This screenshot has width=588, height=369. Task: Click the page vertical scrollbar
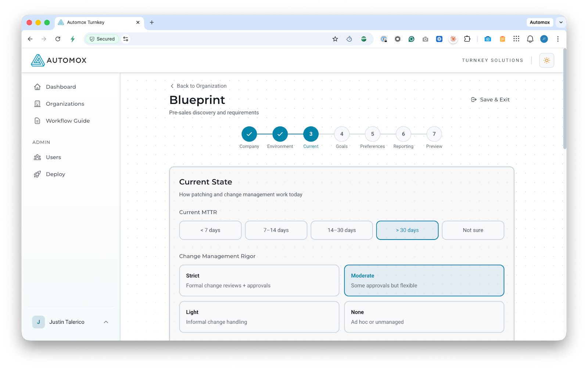pyautogui.click(x=564, y=99)
